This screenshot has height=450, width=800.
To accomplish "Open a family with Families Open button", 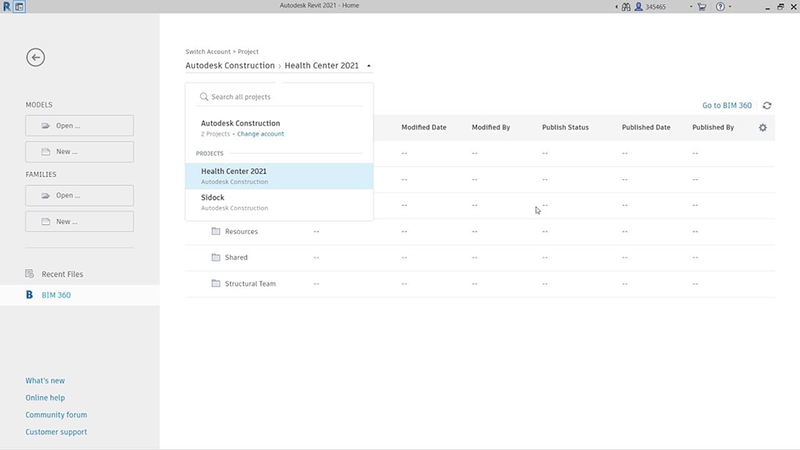I will pyautogui.click(x=80, y=195).
